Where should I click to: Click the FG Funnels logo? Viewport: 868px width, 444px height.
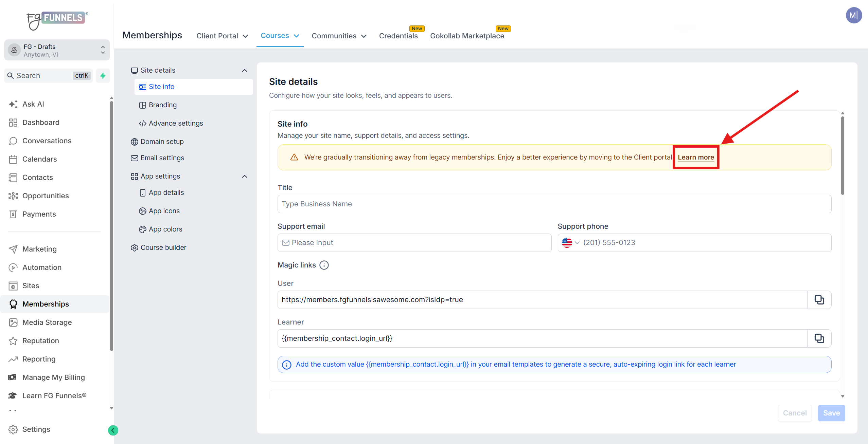click(x=57, y=20)
